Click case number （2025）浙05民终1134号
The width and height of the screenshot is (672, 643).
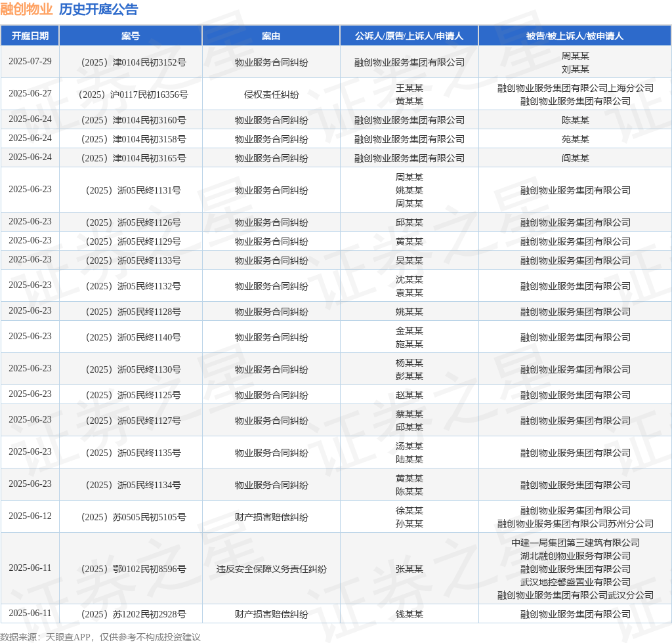(x=134, y=485)
